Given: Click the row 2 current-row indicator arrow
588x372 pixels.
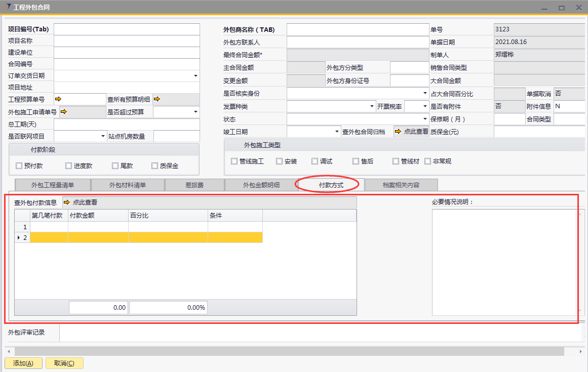Looking at the screenshot, I should tap(19, 237).
